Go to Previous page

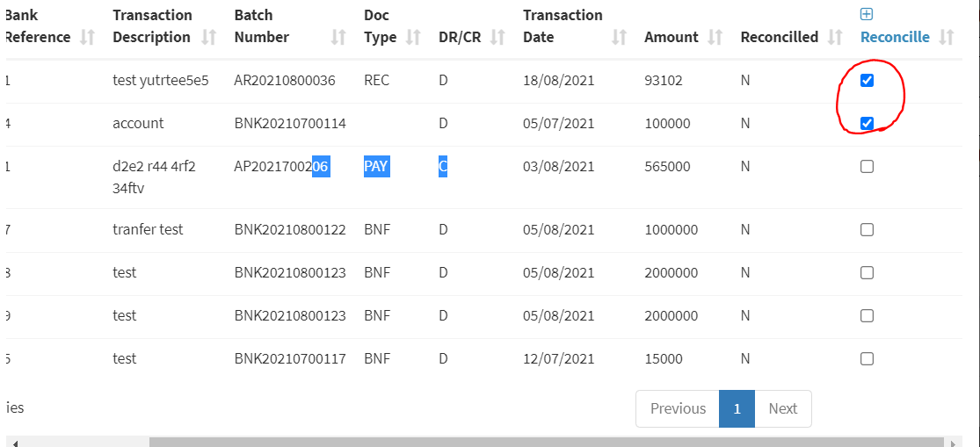tap(678, 408)
